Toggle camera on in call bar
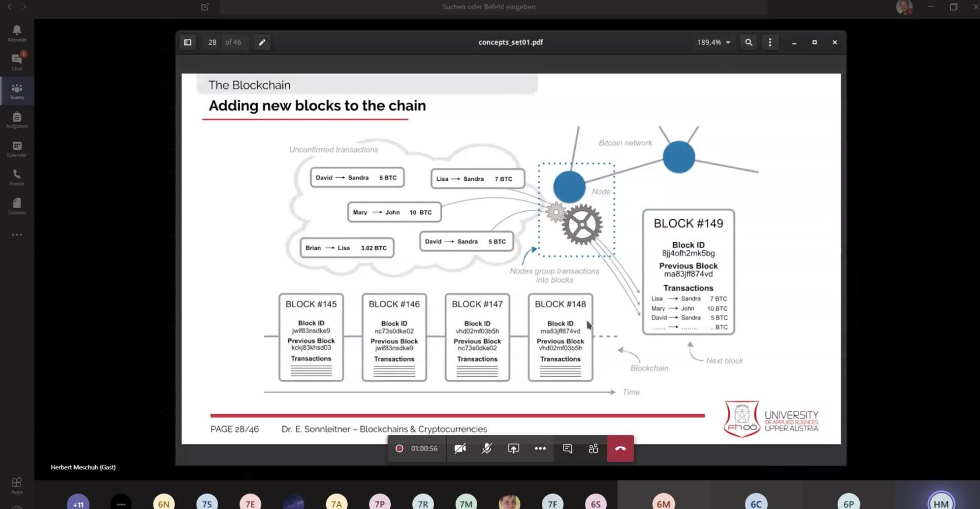This screenshot has width=980, height=509. [x=460, y=448]
